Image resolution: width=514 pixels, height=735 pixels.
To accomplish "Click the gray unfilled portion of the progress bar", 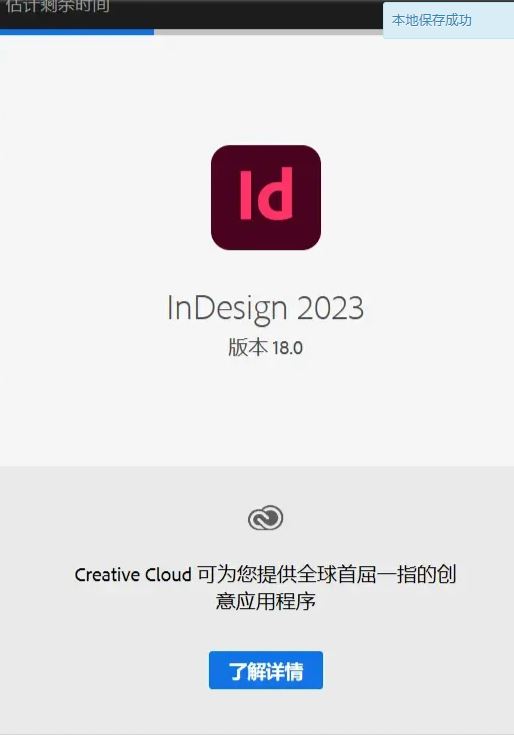I will point(268,32).
